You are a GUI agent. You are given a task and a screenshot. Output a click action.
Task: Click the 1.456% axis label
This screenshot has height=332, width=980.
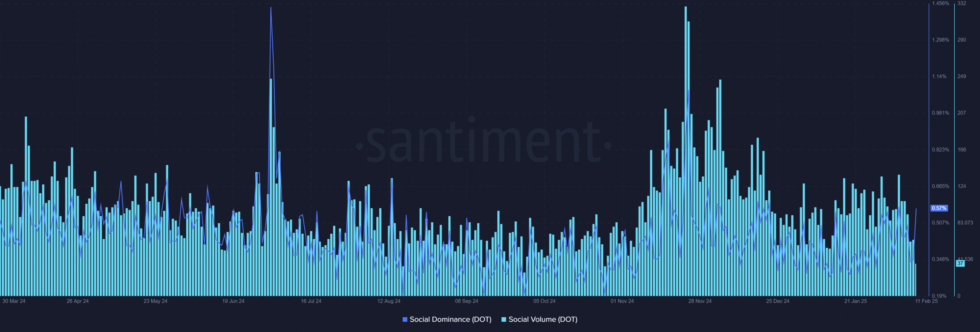click(x=941, y=3)
